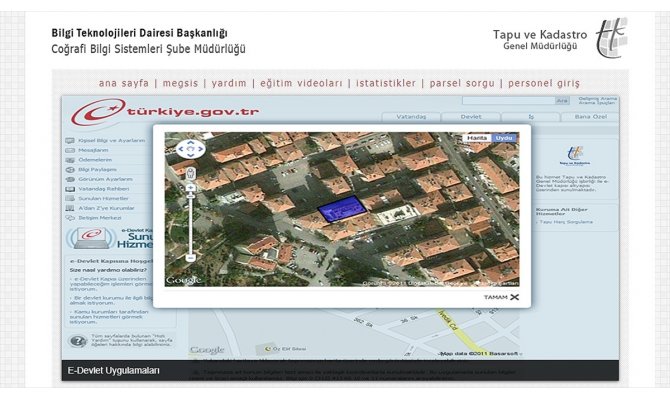
Task: Open the ana sayfa menu item
Action: tap(122, 83)
